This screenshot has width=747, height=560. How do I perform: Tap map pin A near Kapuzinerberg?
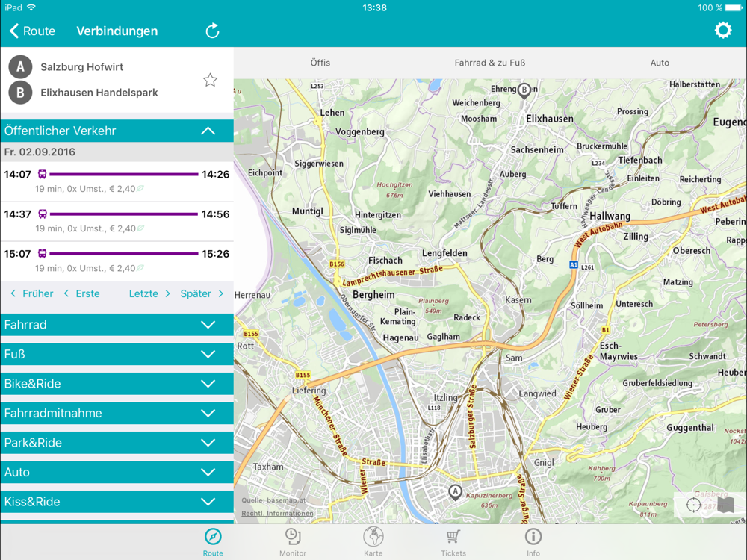click(x=455, y=492)
